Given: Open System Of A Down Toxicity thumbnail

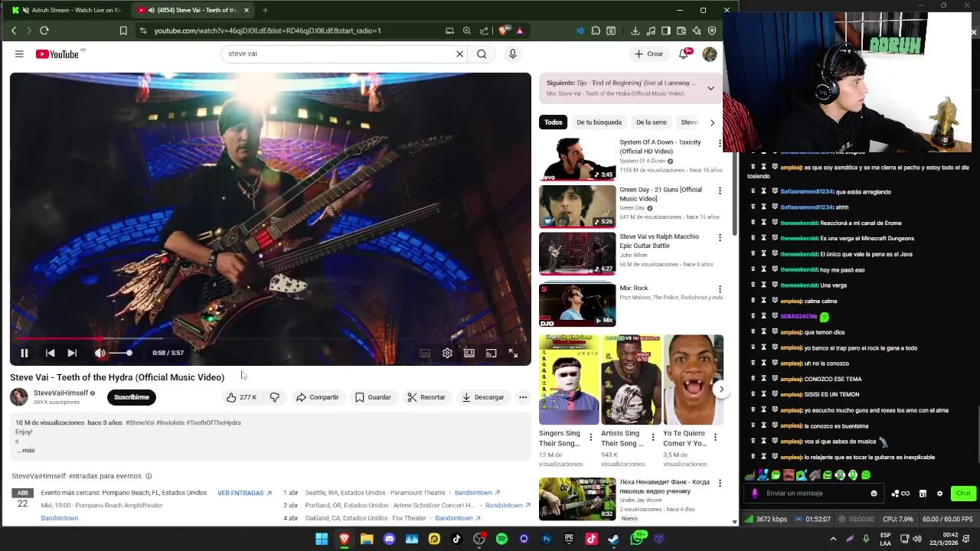Looking at the screenshot, I should [577, 159].
